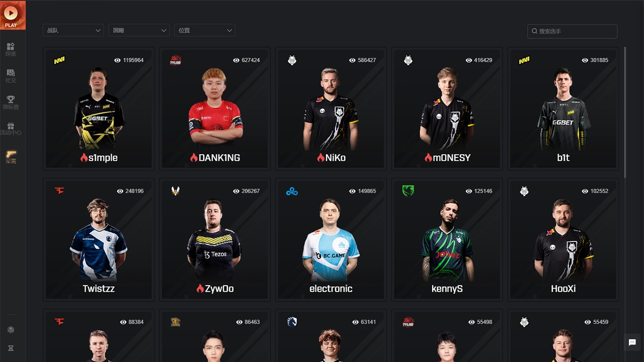The width and height of the screenshot is (644, 362).
Task: Click the hexagon cube icon in sidebar
Action: click(x=11, y=330)
